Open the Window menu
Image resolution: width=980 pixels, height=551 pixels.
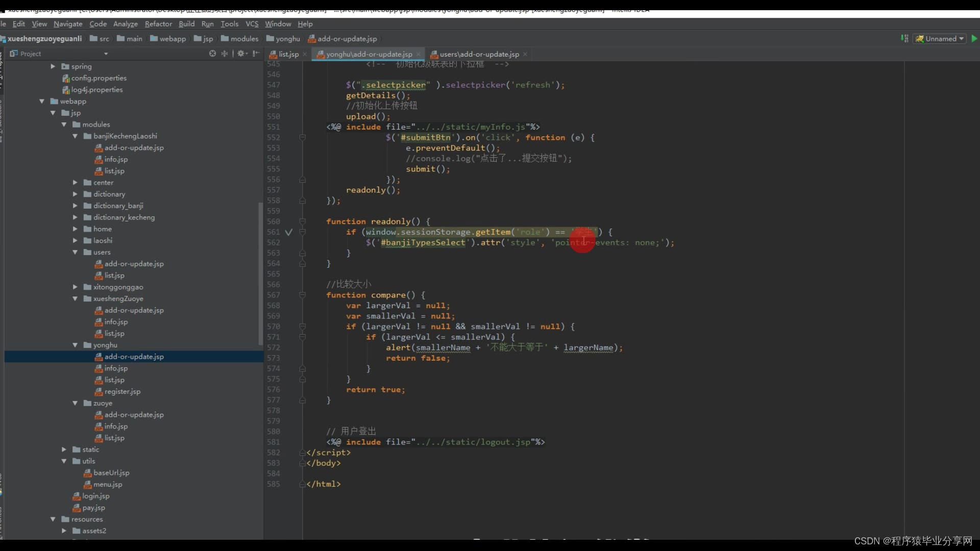278,24
